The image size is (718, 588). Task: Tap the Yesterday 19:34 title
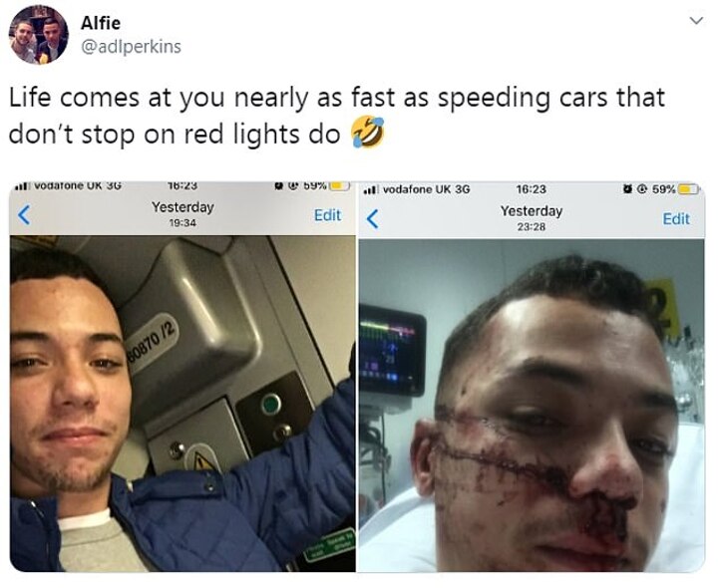tap(182, 213)
